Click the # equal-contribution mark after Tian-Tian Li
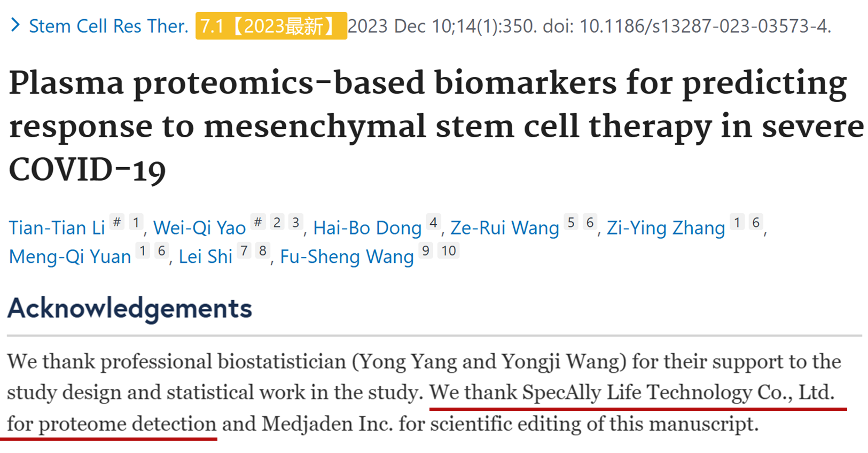Image resolution: width=868 pixels, height=453 pixels. point(117,222)
